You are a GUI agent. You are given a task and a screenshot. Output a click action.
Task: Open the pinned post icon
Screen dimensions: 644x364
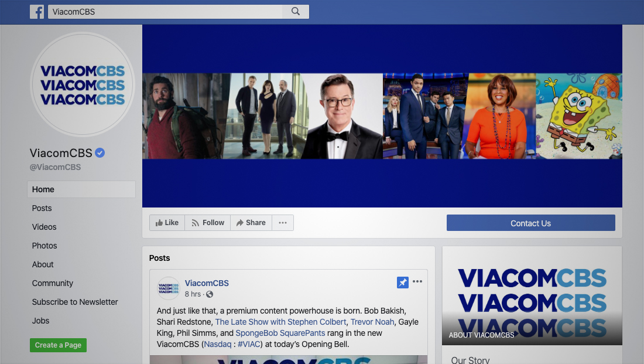coord(403,282)
